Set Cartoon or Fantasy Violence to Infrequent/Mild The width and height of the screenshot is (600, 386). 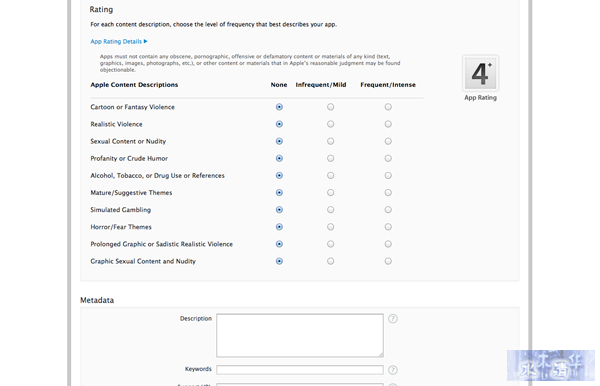(330, 107)
